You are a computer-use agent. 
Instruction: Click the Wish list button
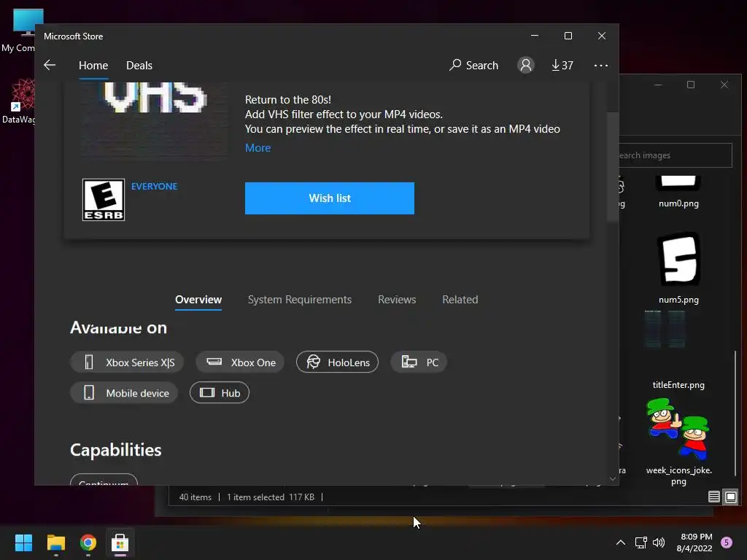tap(330, 198)
